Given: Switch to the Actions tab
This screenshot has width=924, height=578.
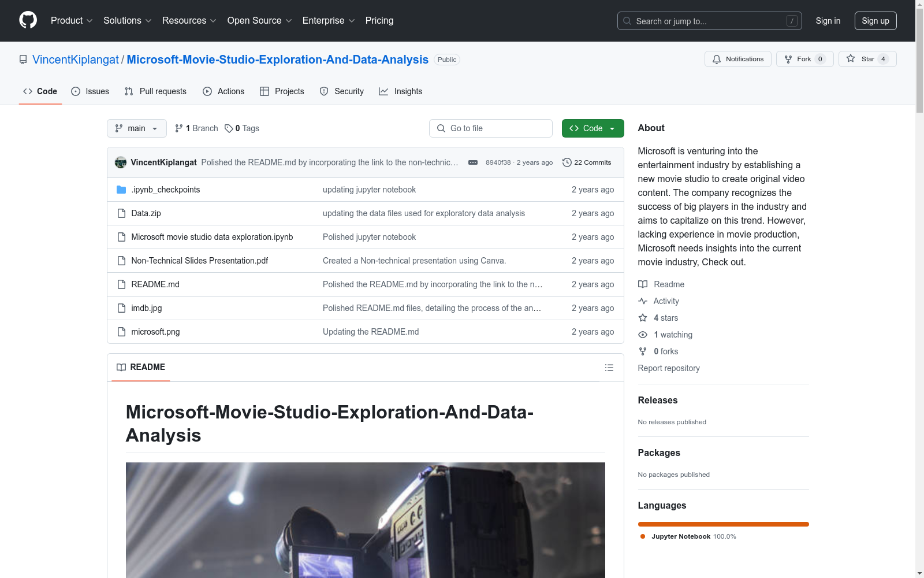Looking at the screenshot, I should point(223,91).
